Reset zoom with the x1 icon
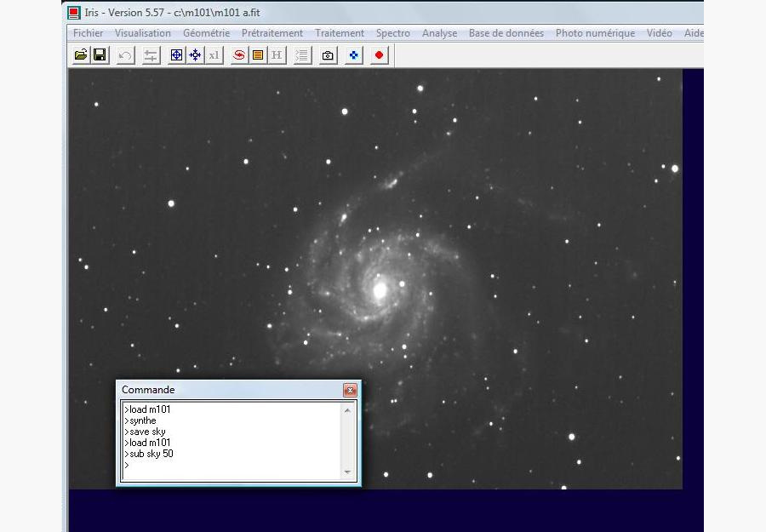This screenshot has height=532, width=766. click(214, 55)
